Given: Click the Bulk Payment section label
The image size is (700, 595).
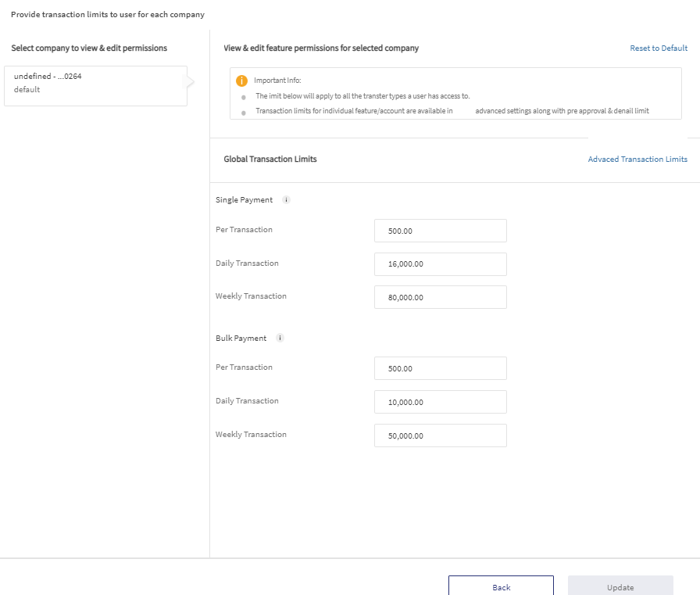Looking at the screenshot, I should [241, 338].
